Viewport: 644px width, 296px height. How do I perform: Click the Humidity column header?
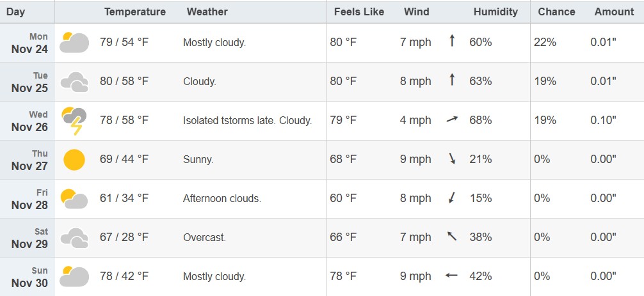click(495, 12)
